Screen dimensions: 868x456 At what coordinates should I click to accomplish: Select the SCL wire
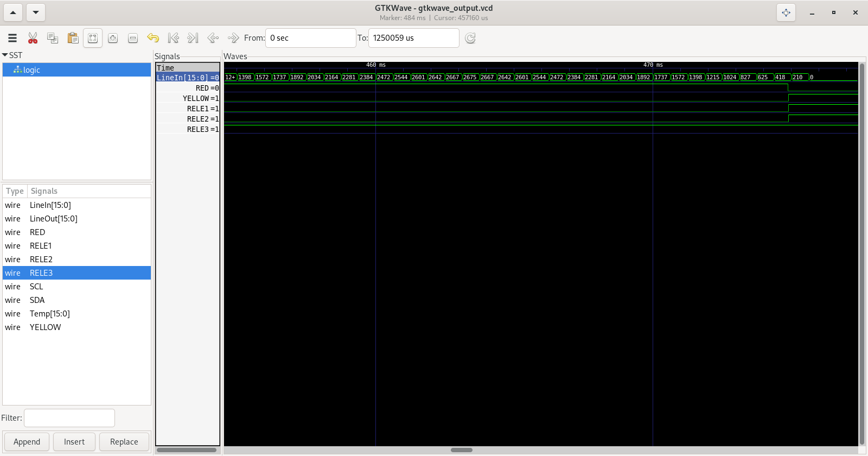76,287
